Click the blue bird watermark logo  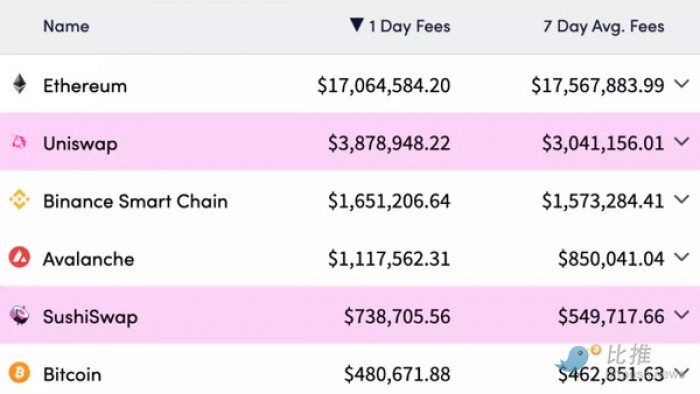578,358
